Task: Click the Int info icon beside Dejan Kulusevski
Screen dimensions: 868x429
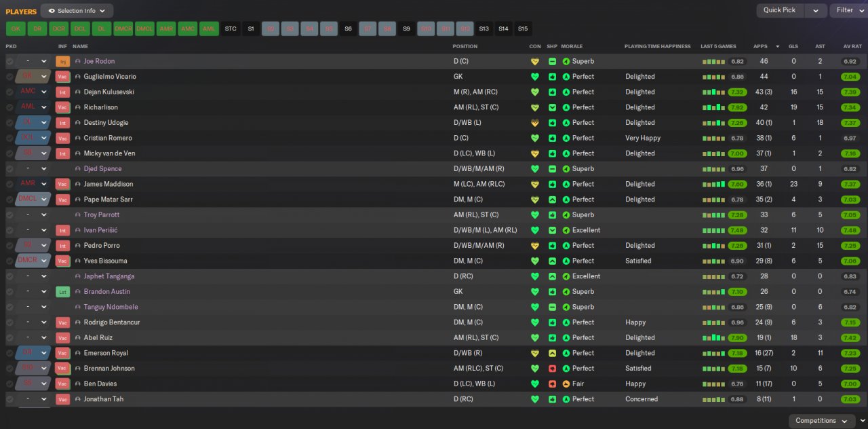Action: 63,92
